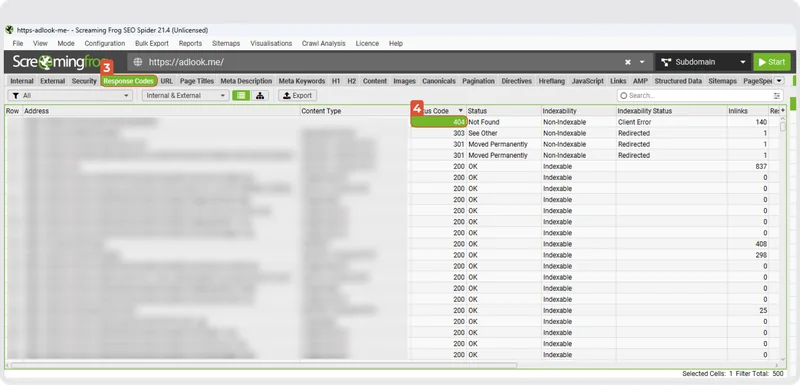
Task: Open the Configuration menu
Action: pos(105,43)
